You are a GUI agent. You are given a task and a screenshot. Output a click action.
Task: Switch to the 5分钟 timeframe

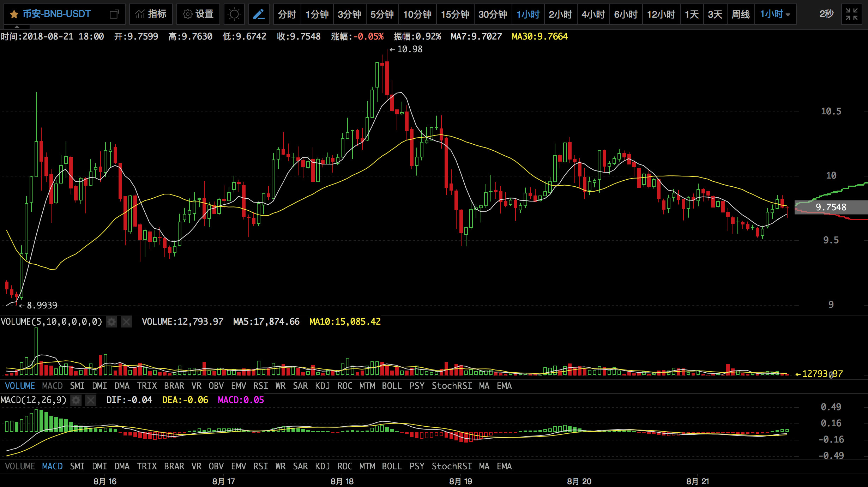[x=382, y=14]
